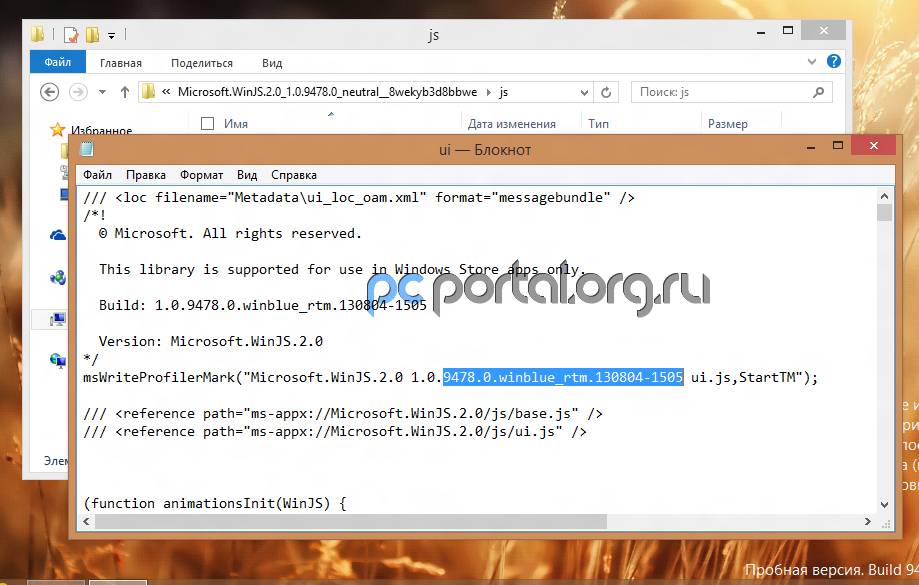Click the up-one-level arrow in Explorer
The width and height of the screenshot is (919, 585).
click(125, 92)
